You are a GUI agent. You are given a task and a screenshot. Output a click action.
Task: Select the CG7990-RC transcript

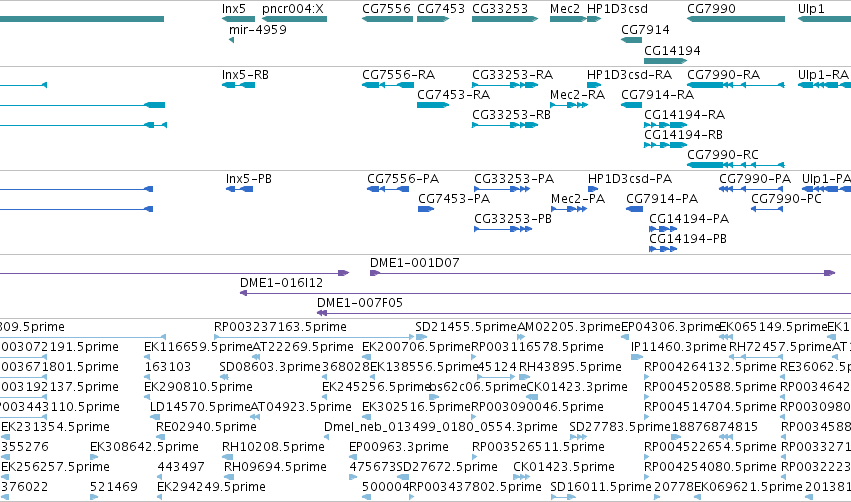tap(736, 165)
